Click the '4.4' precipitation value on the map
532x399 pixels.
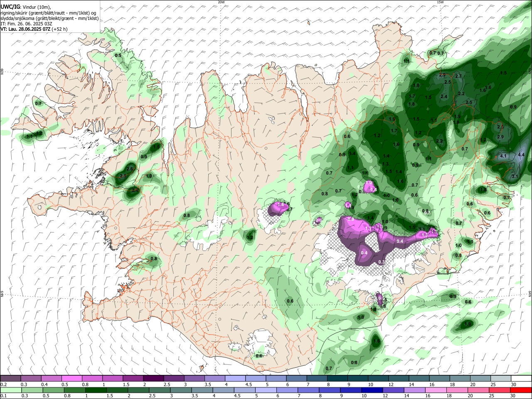522,155
